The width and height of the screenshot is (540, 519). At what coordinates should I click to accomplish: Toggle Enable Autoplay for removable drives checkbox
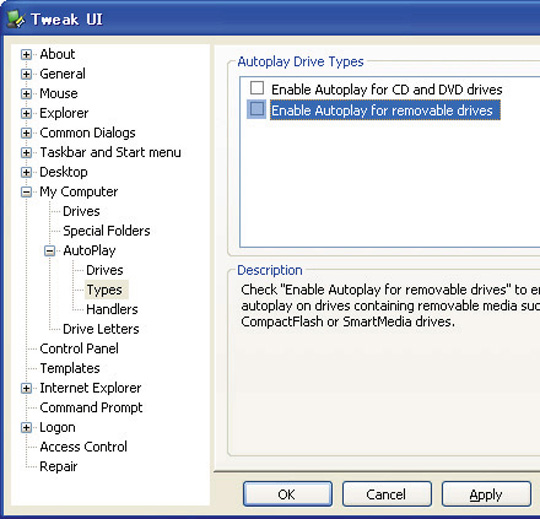257,109
